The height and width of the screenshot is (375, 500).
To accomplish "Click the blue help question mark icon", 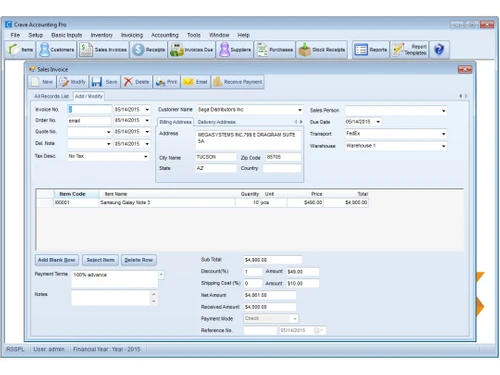I will pyautogui.click(x=439, y=50).
